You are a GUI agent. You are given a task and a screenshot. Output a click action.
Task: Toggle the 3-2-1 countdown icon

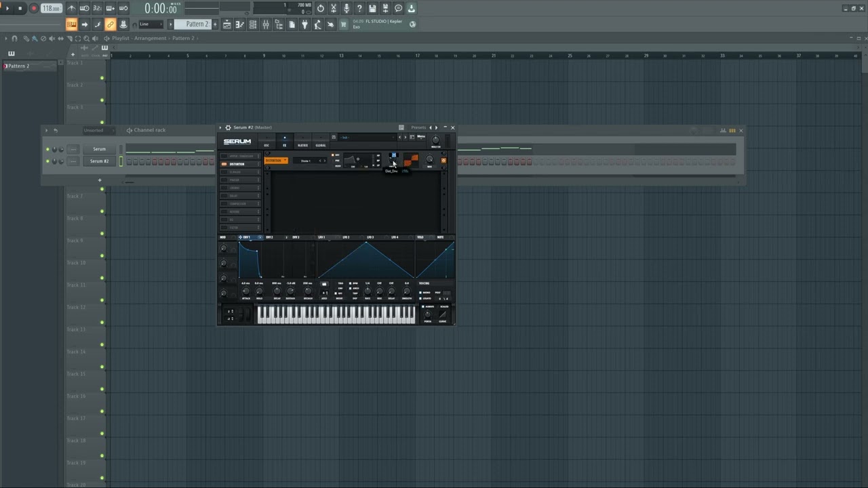pyautogui.click(x=97, y=8)
